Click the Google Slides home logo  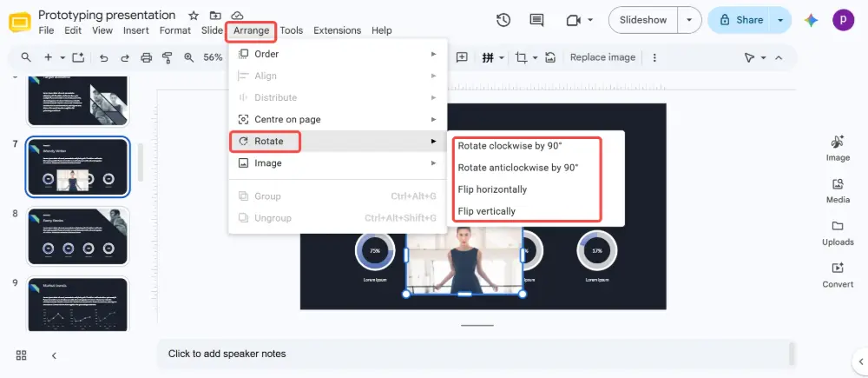pyautogui.click(x=21, y=23)
